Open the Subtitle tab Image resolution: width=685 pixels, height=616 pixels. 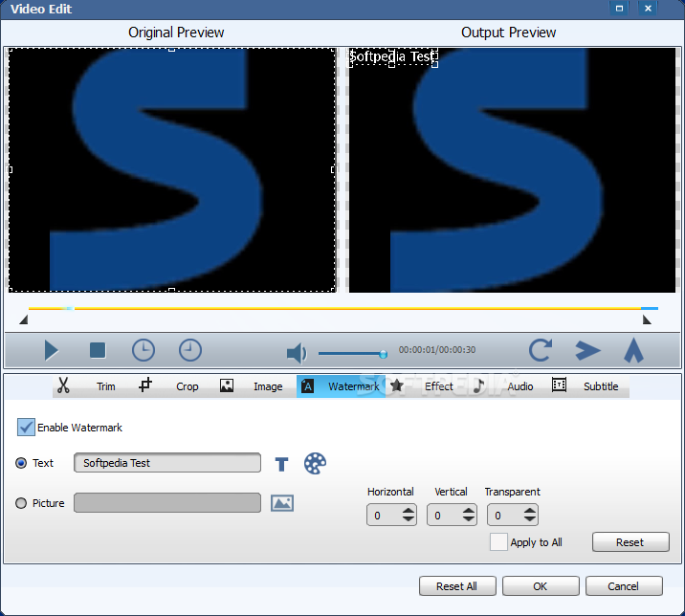point(601,386)
